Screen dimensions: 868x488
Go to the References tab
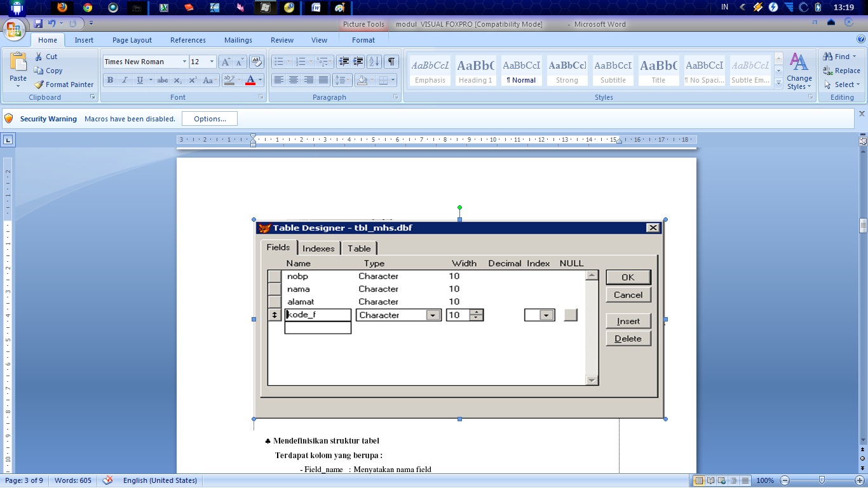[188, 40]
